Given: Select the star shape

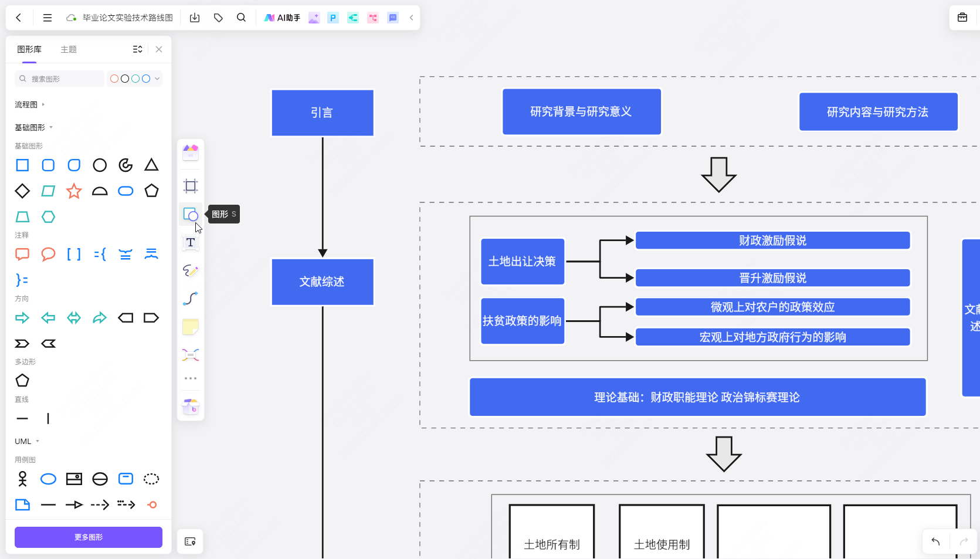Looking at the screenshot, I should 74,191.
